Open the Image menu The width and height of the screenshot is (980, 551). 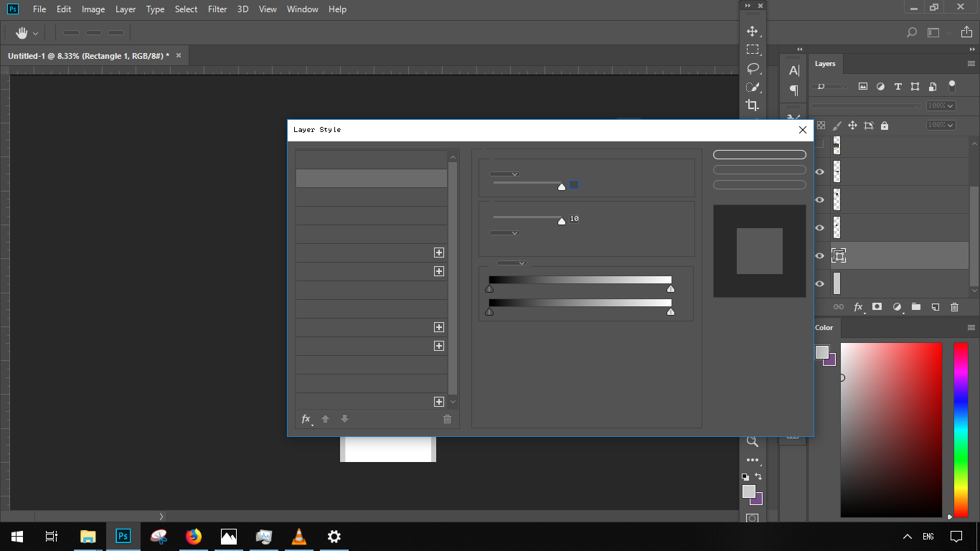93,9
